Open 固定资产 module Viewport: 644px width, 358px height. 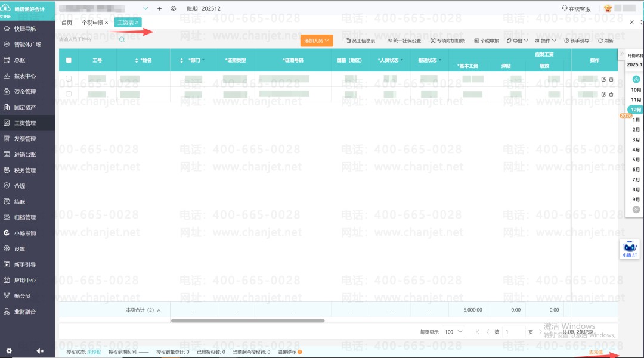coord(24,107)
